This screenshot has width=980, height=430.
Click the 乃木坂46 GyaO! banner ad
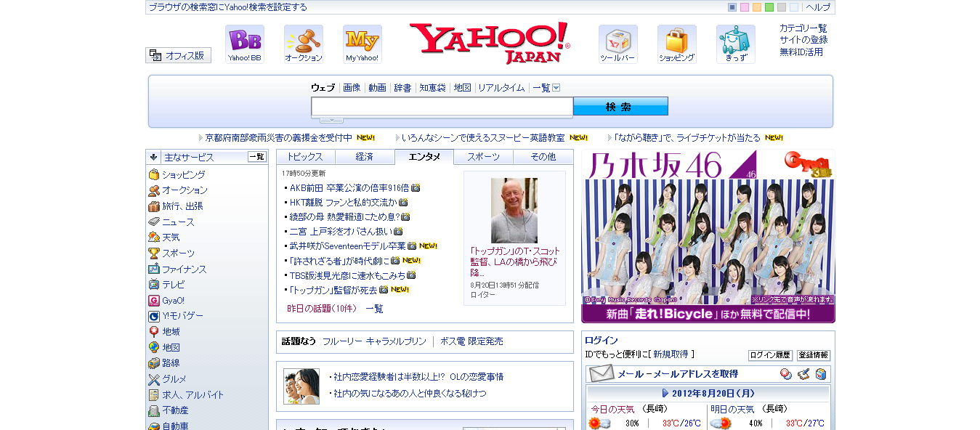(x=708, y=236)
